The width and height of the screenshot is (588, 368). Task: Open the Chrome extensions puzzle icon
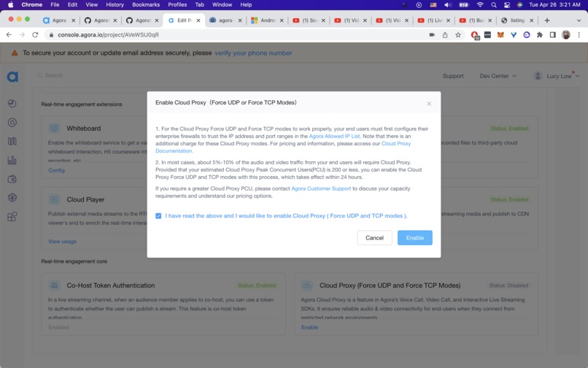[540, 35]
